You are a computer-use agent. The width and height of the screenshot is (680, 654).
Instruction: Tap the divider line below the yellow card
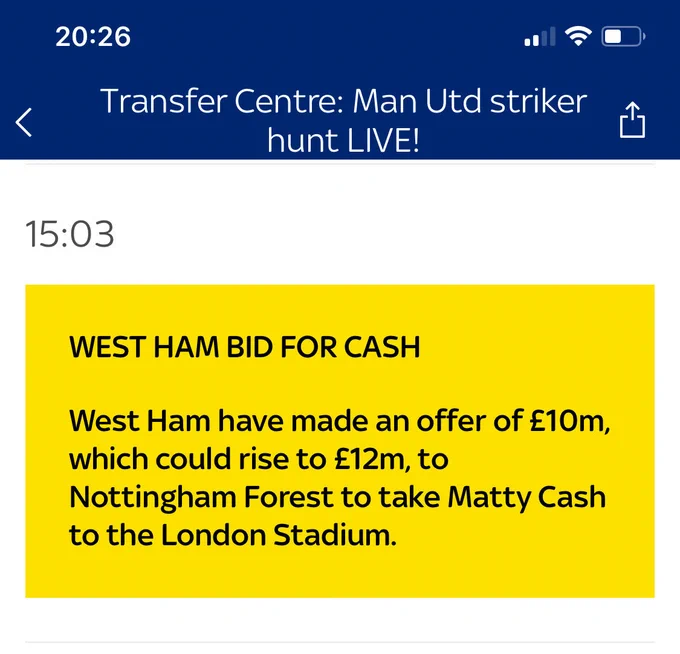click(x=340, y=642)
